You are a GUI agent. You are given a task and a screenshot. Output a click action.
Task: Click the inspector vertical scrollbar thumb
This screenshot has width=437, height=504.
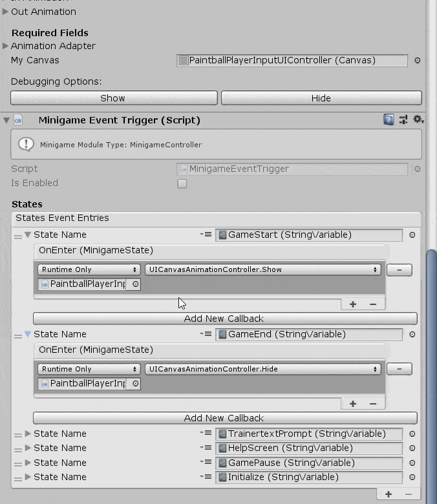click(432, 376)
